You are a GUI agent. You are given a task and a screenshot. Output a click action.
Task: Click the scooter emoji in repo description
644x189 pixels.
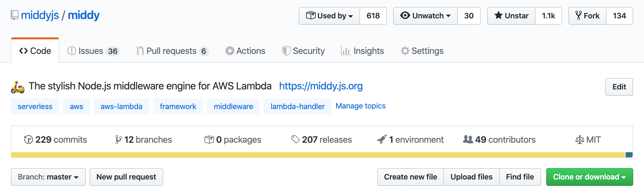point(17,86)
